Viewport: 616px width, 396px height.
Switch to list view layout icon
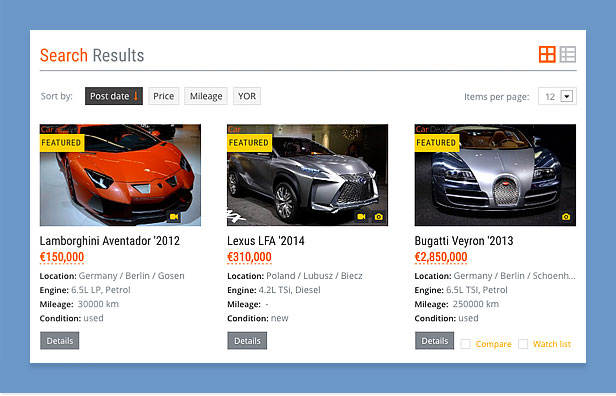(x=568, y=54)
